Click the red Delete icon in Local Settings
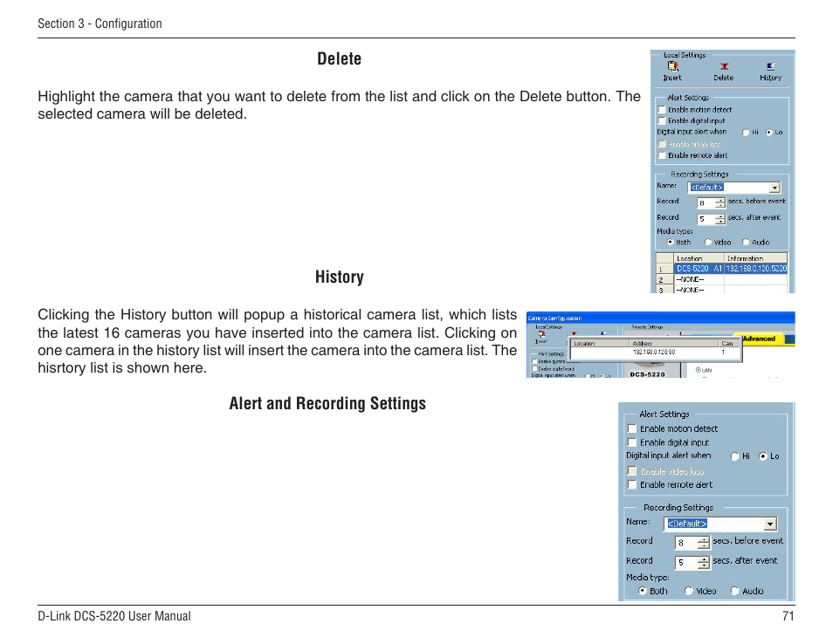Image resolution: width=833 pixels, height=644 pixels. [x=724, y=66]
